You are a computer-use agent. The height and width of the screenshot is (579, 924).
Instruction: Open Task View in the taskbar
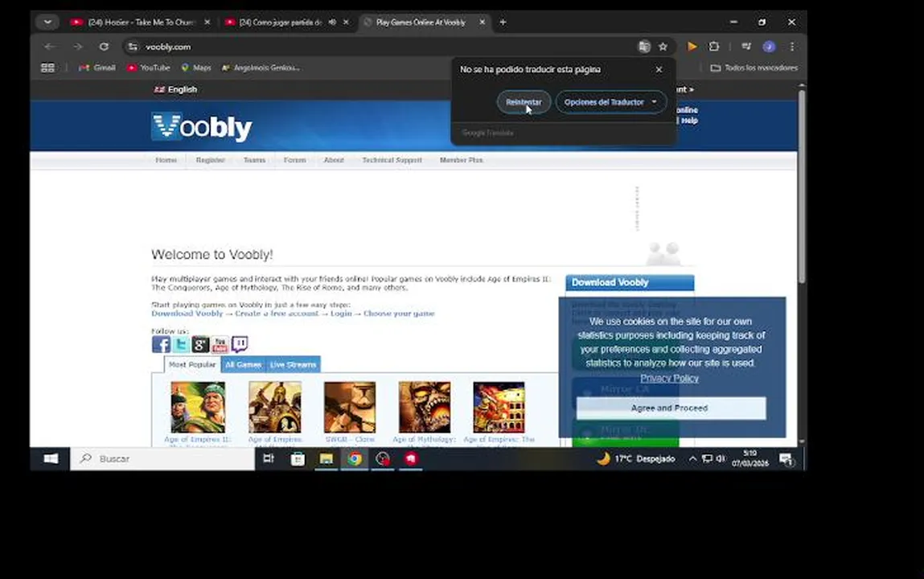click(x=269, y=458)
